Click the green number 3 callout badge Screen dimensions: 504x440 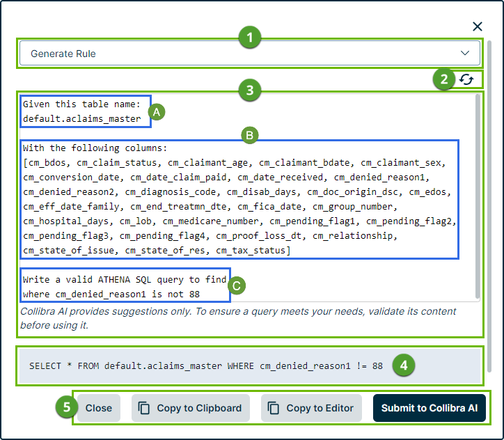(249, 90)
